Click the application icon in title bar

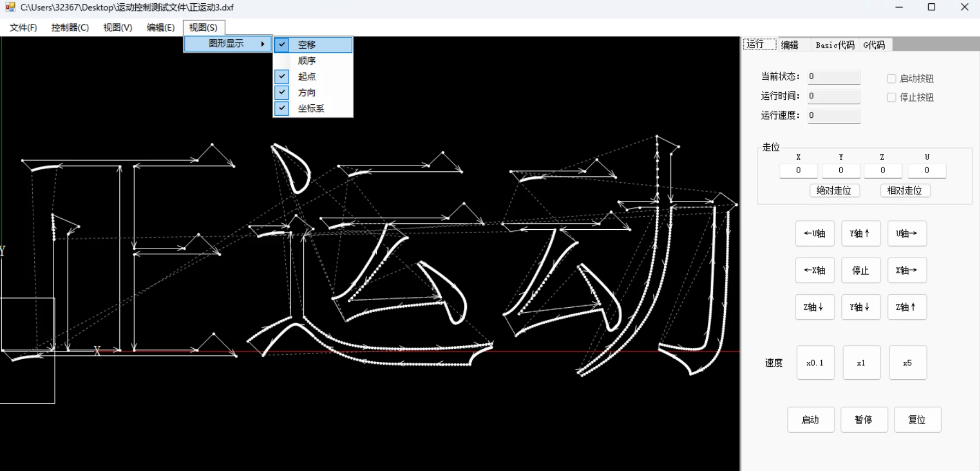10,7
